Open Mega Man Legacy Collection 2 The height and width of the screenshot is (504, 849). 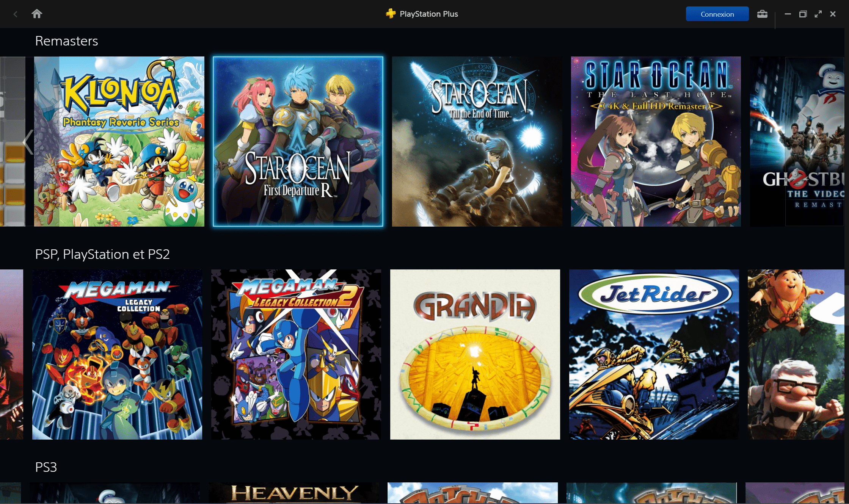tap(296, 354)
